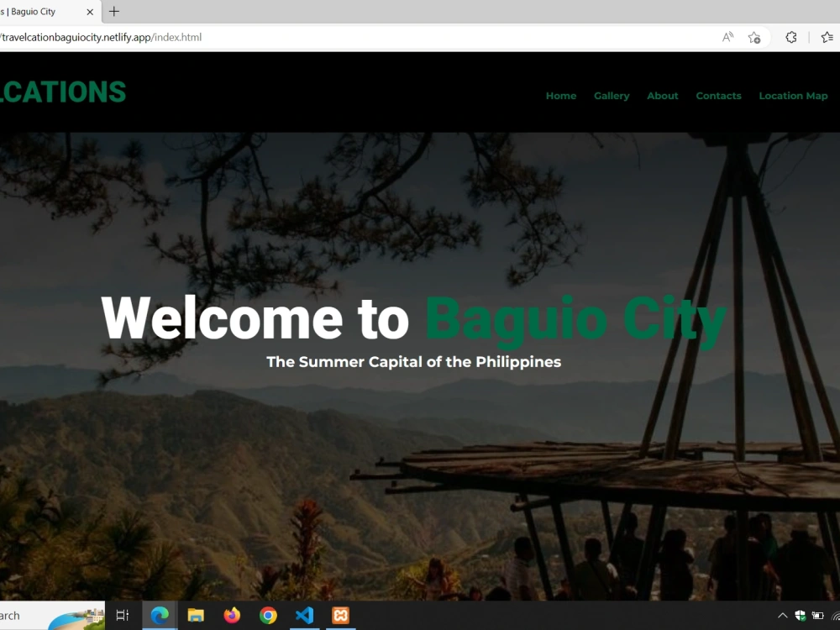Show network options from the Wi-Fi tray icon
This screenshot has width=840, height=630.
(x=836, y=615)
